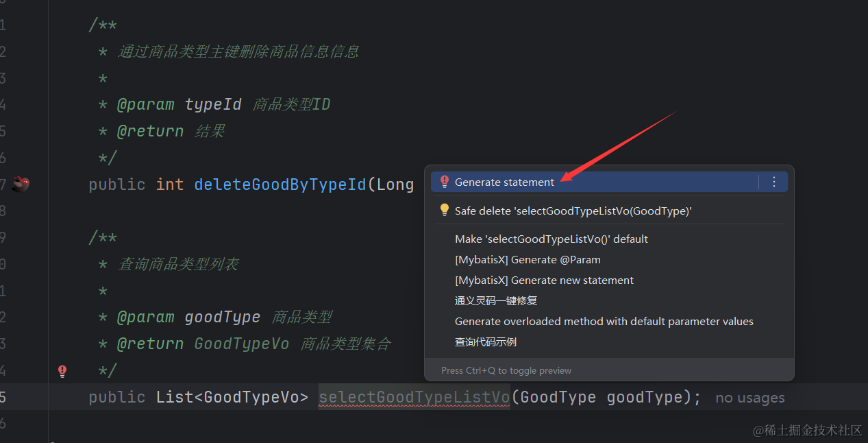The height and width of the screenshot is (443, 868).
Task: Click the GoodType parameter type in the signature
Action: tap(558, 397)
